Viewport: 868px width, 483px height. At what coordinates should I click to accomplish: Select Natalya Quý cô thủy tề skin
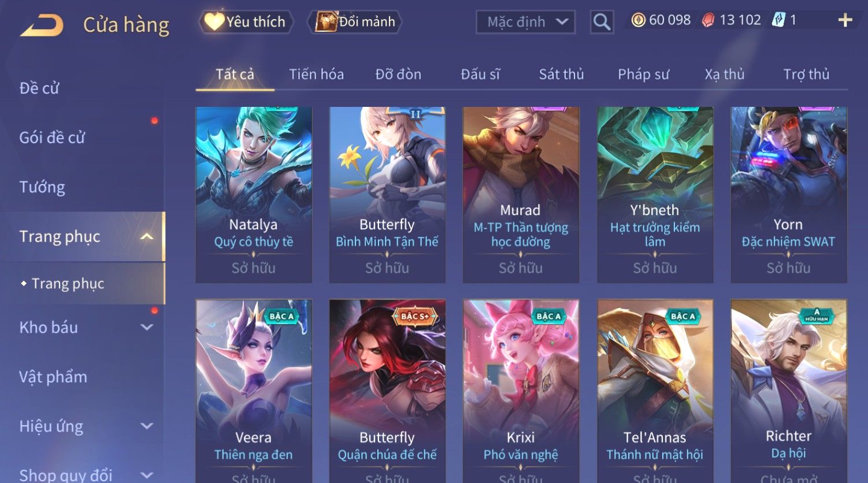tap(254, 195)
